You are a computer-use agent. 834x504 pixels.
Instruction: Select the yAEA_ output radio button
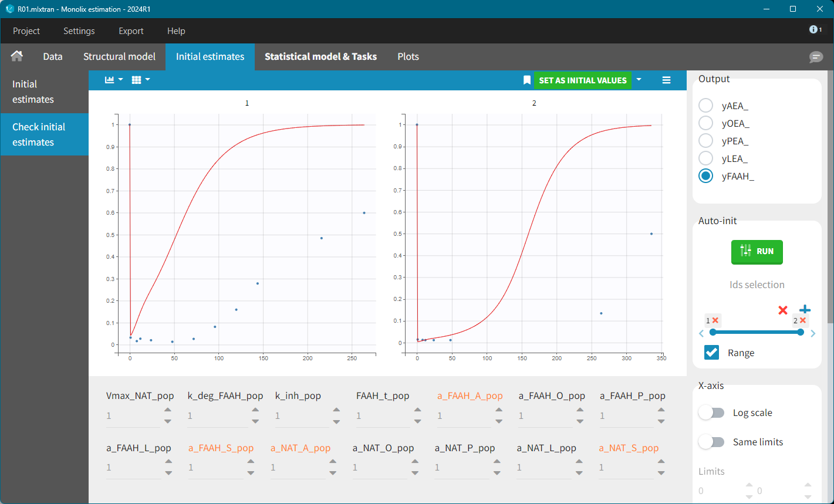click(x=705, y=106)
